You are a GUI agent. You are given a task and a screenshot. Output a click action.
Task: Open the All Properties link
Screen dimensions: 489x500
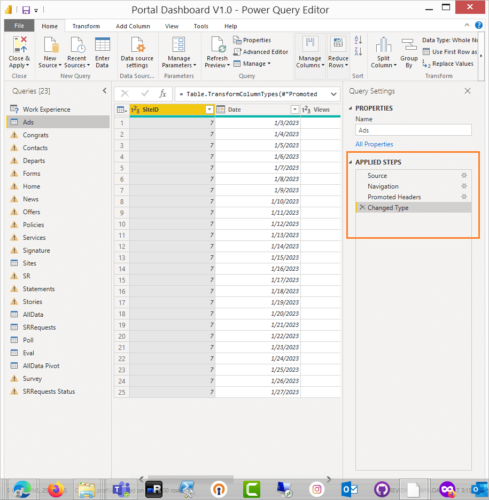tap(374, 144)
